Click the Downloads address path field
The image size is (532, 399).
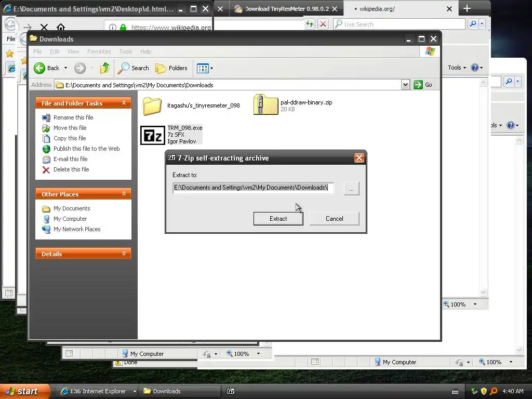tap(228, 85)
